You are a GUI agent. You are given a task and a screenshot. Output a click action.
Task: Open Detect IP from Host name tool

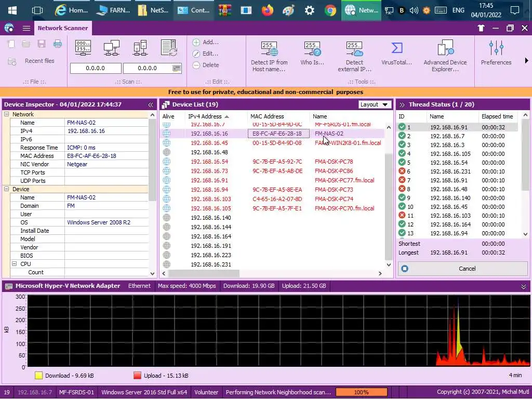point(269,56)
